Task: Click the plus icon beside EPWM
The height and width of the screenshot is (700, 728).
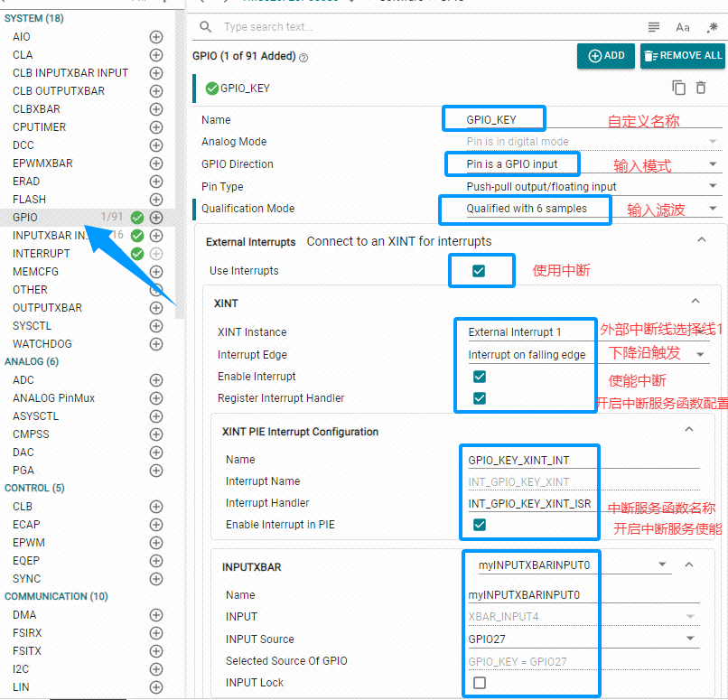Action: tap(156, 543)
